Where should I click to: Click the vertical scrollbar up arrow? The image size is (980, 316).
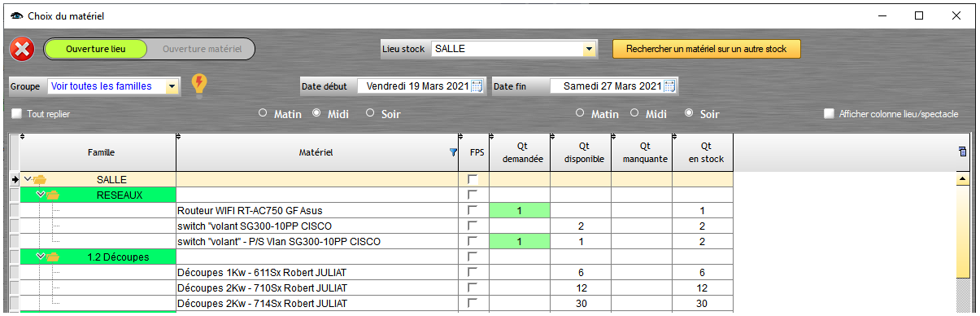tap(962, 178)
